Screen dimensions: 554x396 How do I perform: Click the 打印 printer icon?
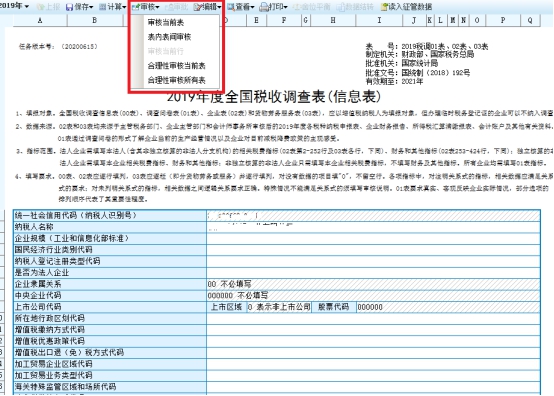point(264,7)
